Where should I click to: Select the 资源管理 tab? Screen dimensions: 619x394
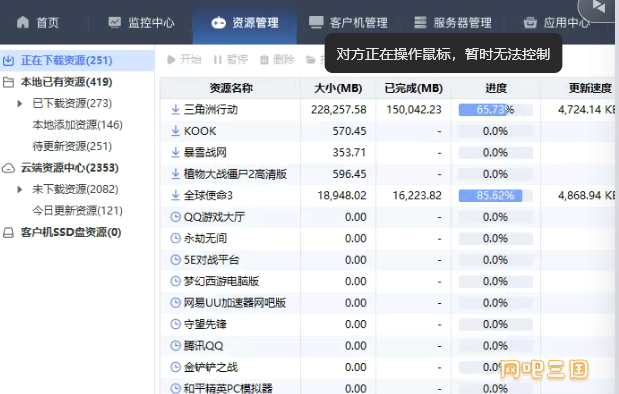[x=245, y=23]
